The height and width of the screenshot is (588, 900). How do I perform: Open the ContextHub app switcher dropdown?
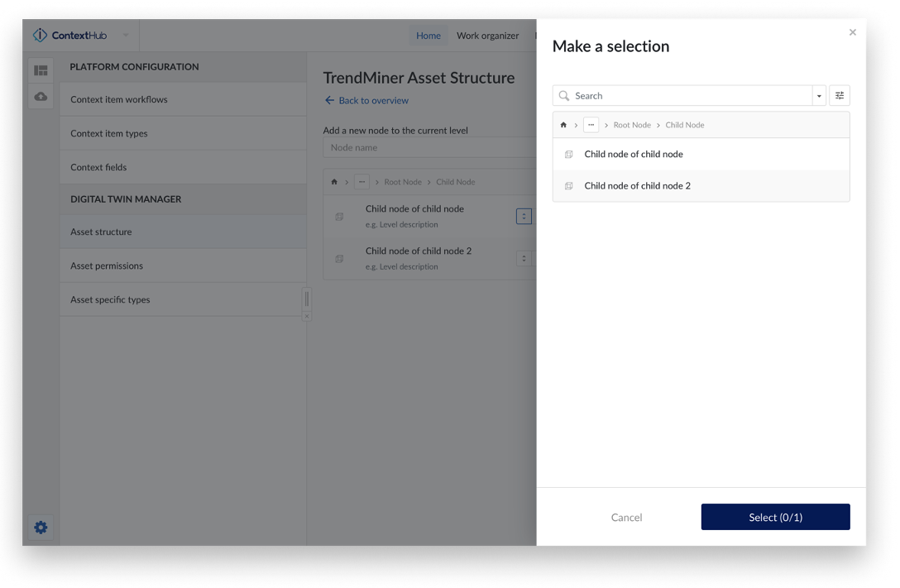[126, 36]
